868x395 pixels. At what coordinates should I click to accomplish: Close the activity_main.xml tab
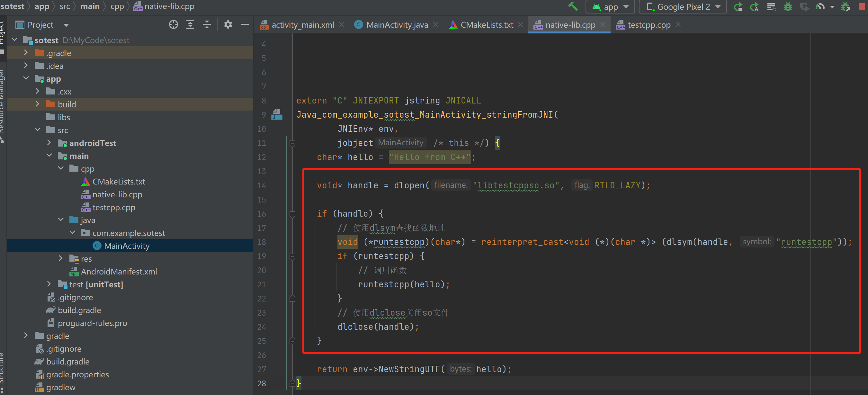click(341, 25)
